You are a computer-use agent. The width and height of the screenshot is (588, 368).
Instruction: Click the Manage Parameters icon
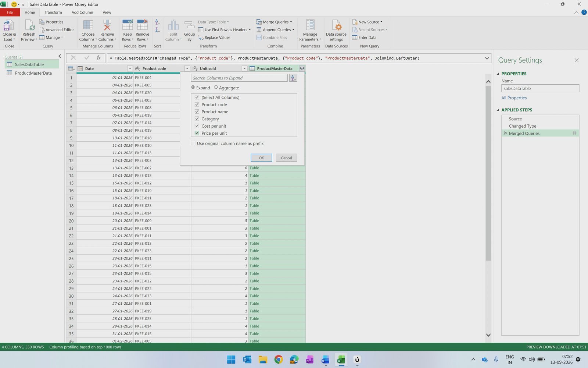pyautogui.click(x=310, y=25)
